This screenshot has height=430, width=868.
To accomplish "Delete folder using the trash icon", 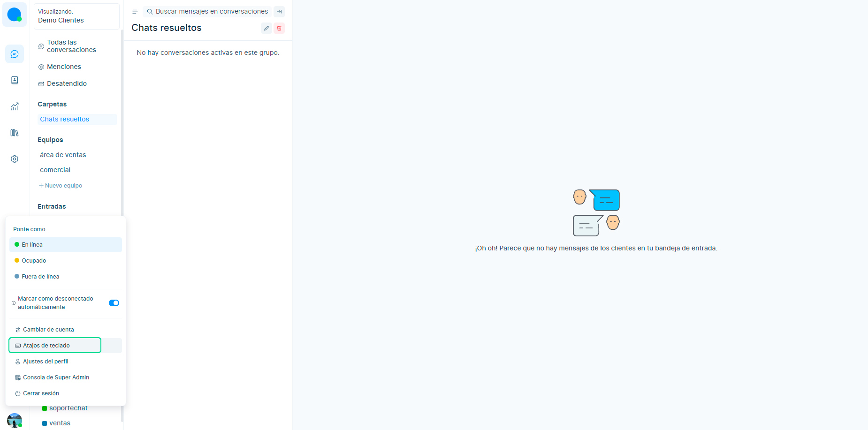I will coord(279,28).
